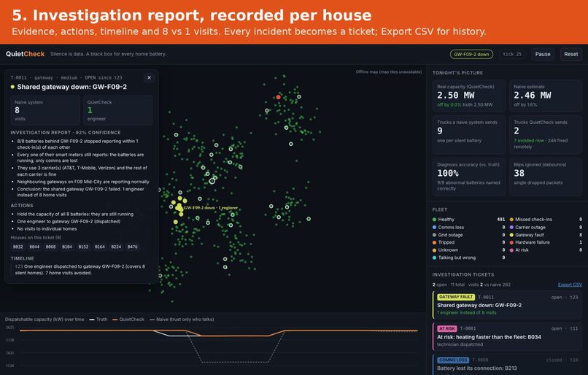Select house chip 8476
Screen dimensions: 588x375
pyautogui.click(x=132, y=247)
